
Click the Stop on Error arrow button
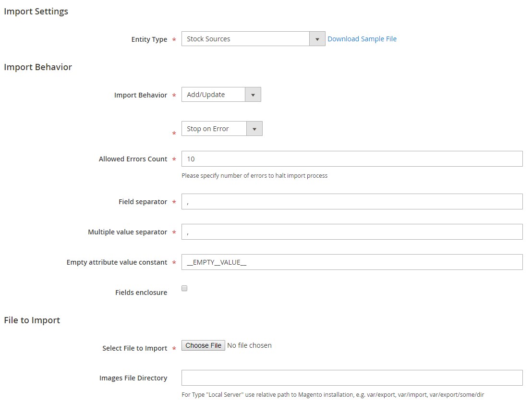254,129
